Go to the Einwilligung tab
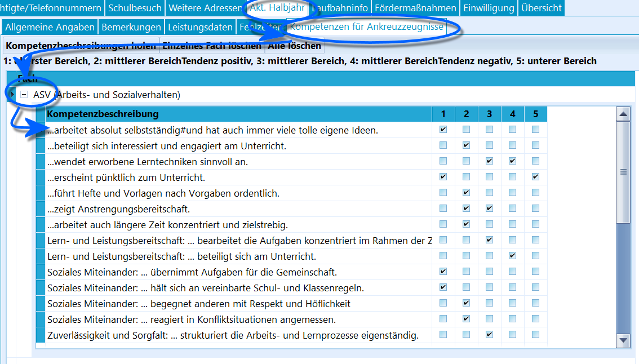 tap(489, 8)
